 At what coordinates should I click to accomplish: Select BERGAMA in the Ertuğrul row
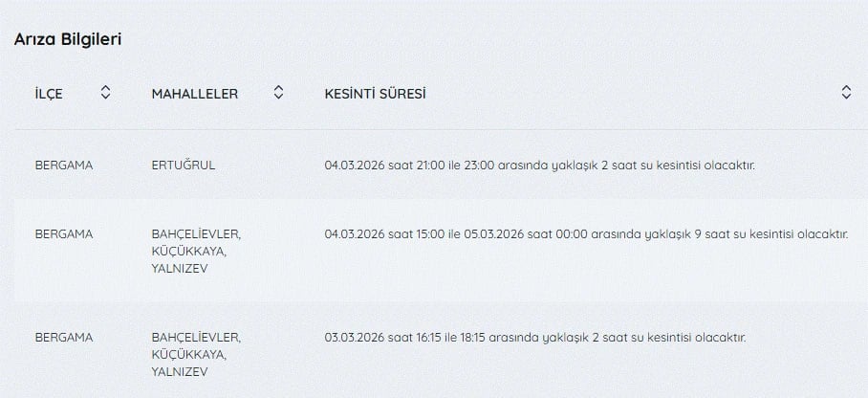(x=64, y=166)
